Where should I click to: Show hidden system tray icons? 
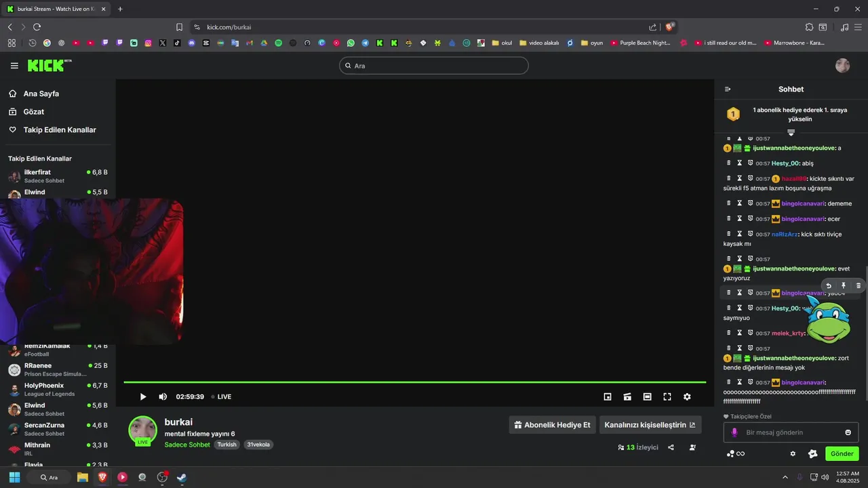click(785, 477)
